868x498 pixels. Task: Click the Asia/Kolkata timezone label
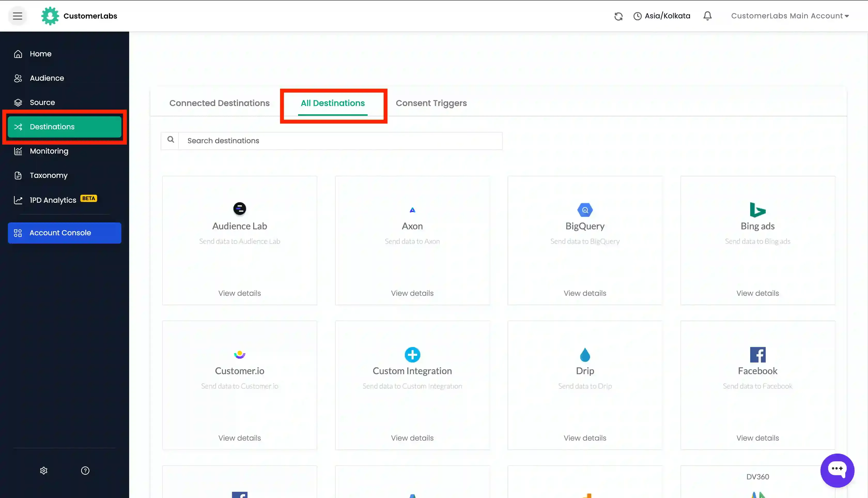(x=667, y=16)
